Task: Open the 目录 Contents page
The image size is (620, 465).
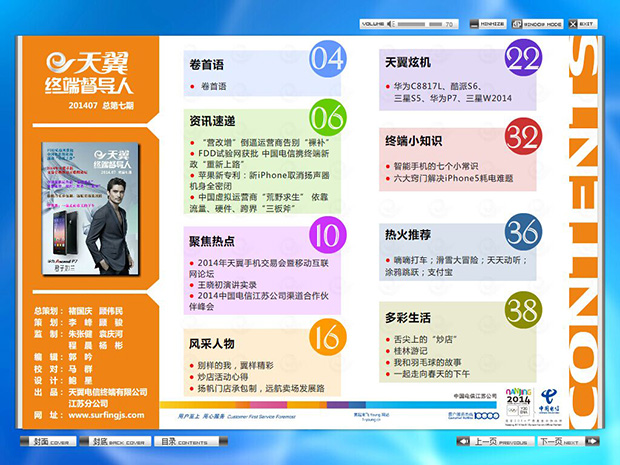Action: pos(191,441)
